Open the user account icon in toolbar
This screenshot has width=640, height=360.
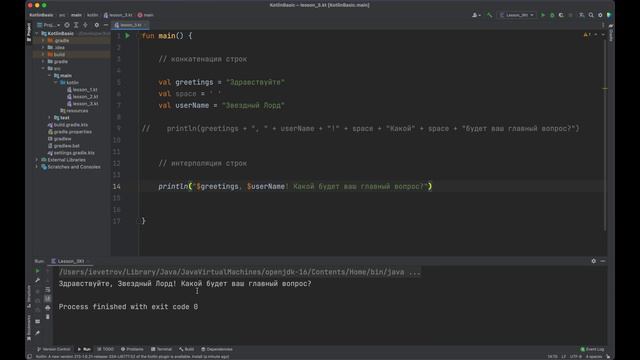tap(476, 15)
